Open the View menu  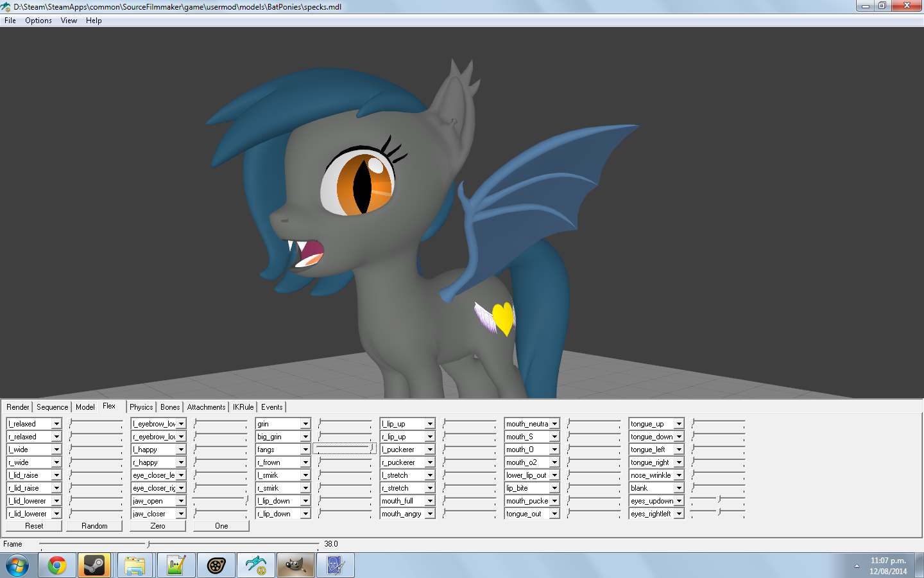pyautogui.click(x=69, y=21)
